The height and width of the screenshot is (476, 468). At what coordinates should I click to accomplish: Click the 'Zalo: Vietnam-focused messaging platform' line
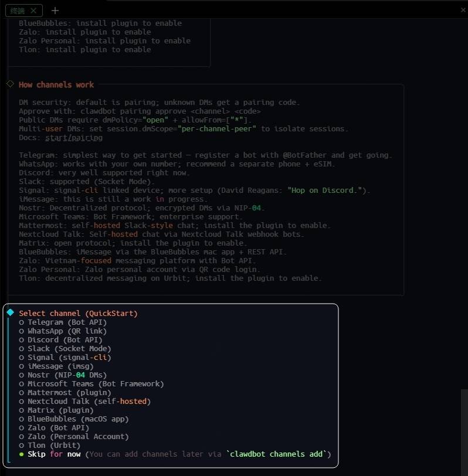tap(137, 261)
